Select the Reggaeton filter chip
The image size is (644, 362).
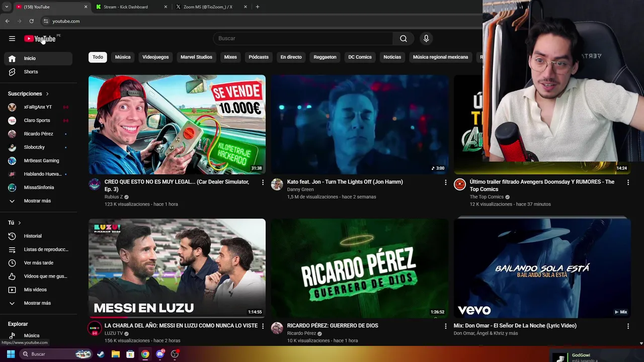(325, 57)
